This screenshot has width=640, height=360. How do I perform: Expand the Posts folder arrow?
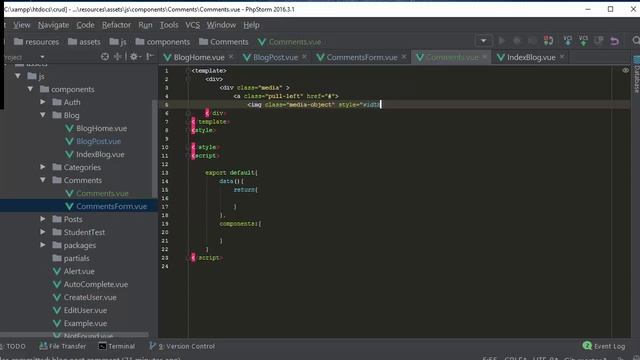[x=43, y=219]
